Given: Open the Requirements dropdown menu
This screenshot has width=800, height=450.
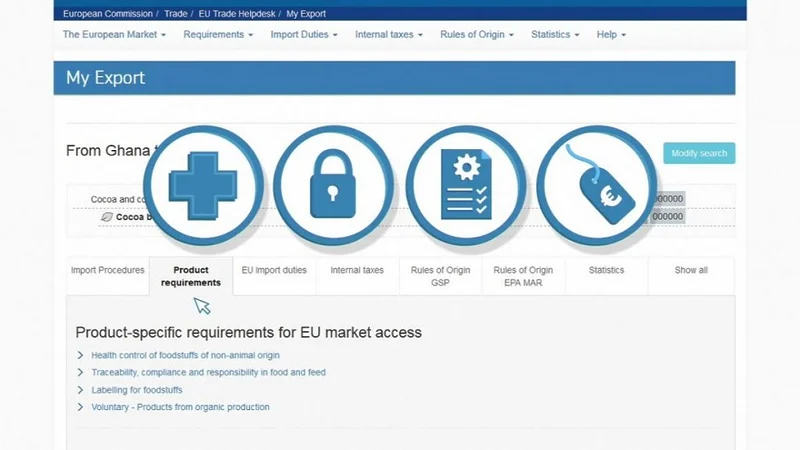Looking at the screenshot, I should pyautogui.click(x=218, y=35).
